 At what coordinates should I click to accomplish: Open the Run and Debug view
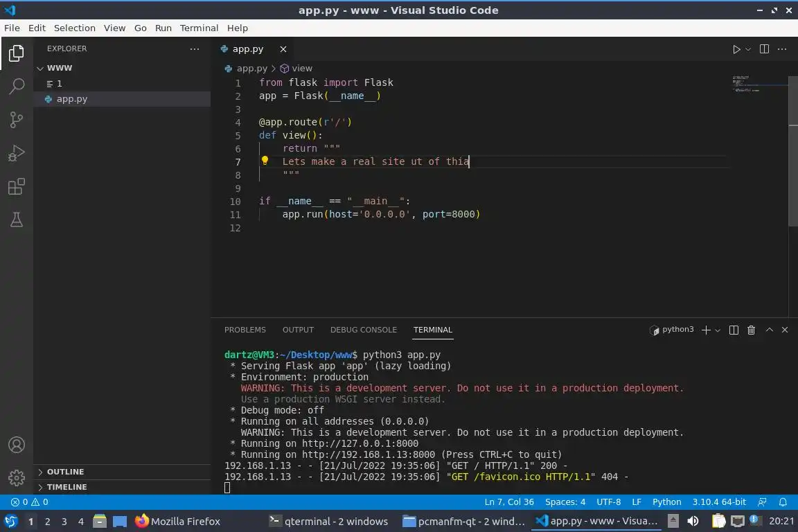click(17, 152)
